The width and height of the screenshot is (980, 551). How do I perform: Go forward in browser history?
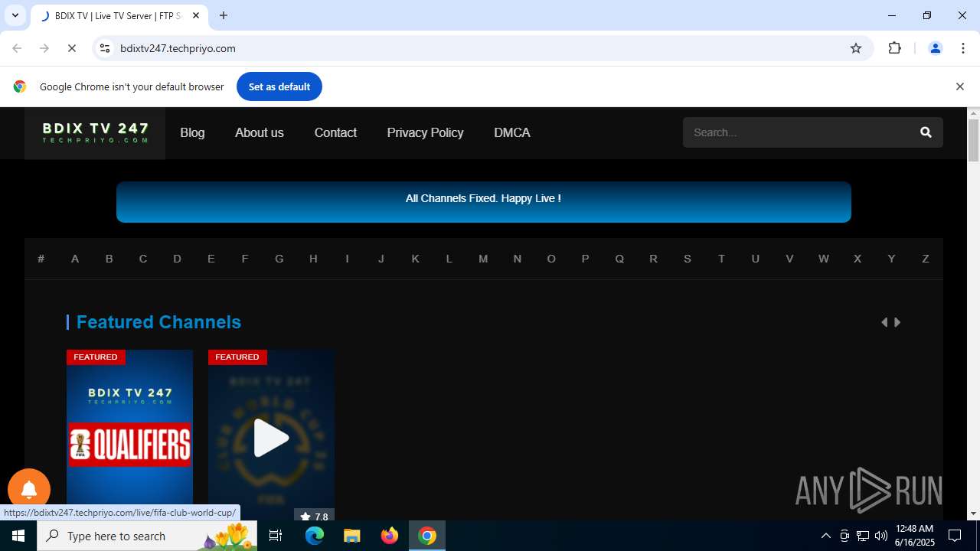tap(44, 48)
